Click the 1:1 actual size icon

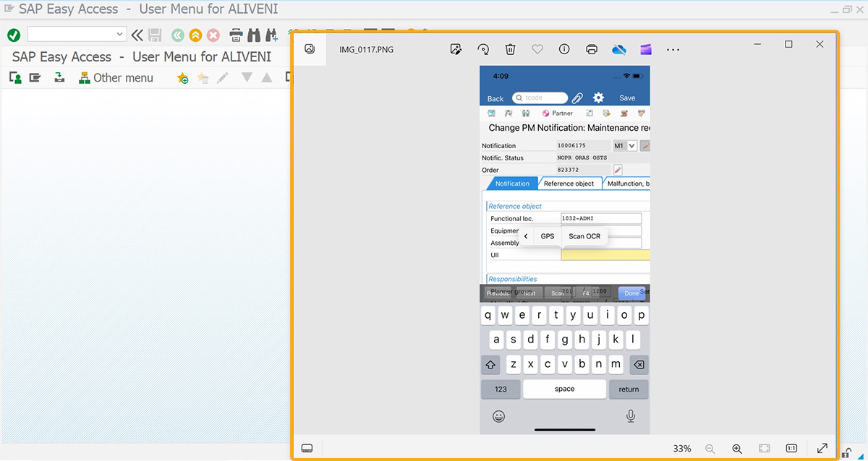click(x=791, y=448)
